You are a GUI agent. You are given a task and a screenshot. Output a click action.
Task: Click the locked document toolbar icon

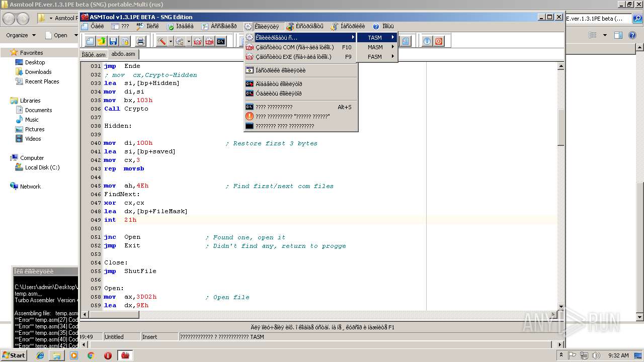point(125,41)
